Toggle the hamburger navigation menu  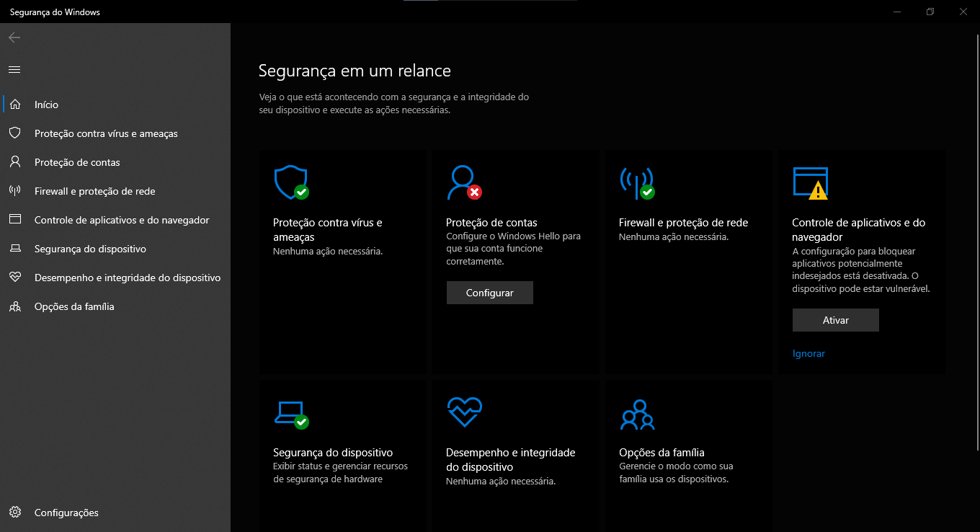[x=14, y=69]
